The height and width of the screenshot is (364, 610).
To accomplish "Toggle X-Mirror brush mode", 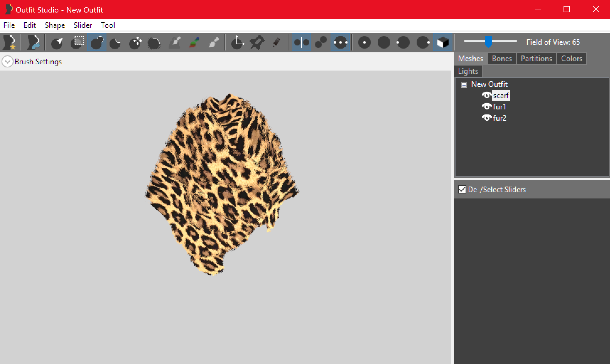I will (302, 42).
